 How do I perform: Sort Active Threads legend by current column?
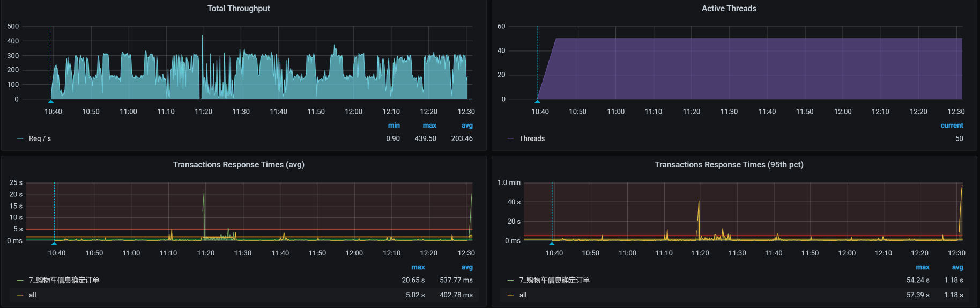click(x=952, y=126)
